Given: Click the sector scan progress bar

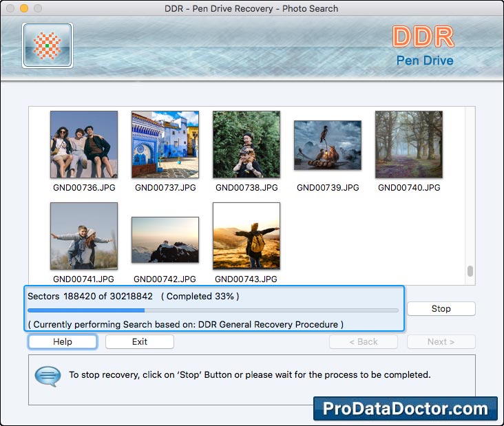Looking at the screenshot, I should click(213, 310).
